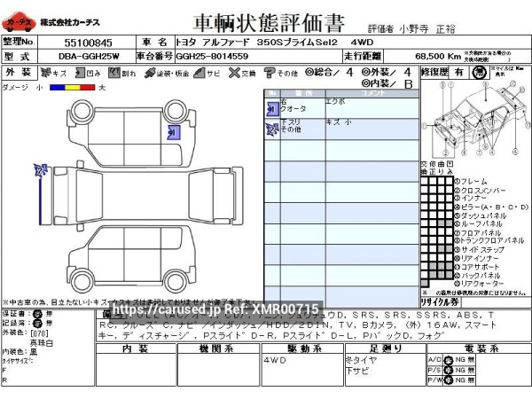Click the 機関系 section header
The image size is (532, 399).
(216, 348)
